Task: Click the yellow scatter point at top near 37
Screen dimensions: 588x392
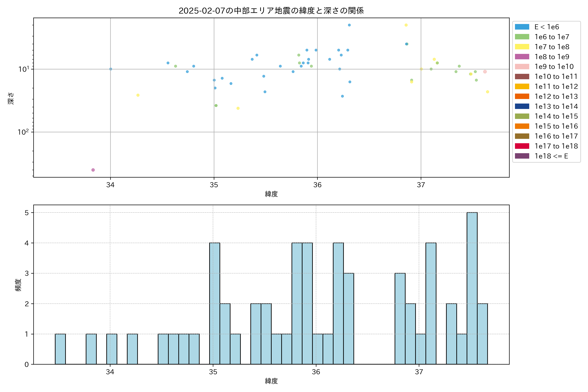Action: click(x=406, y=25)
